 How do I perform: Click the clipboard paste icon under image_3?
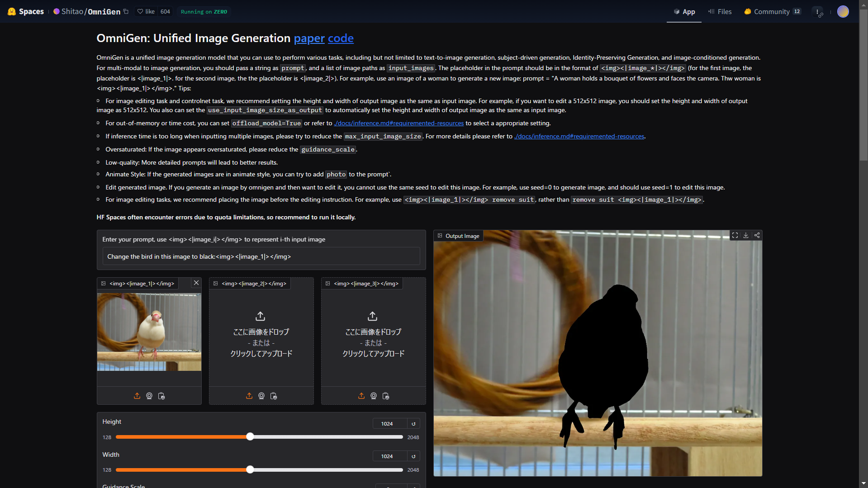[x=386, y=396]
